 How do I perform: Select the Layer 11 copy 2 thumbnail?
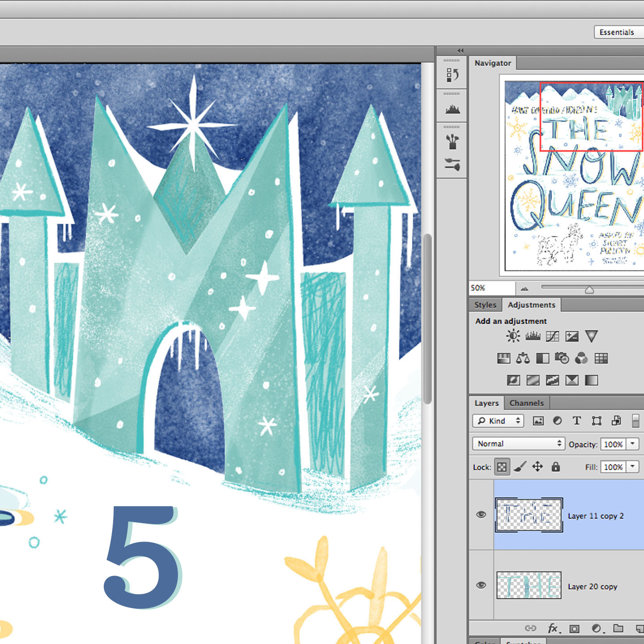529,515
